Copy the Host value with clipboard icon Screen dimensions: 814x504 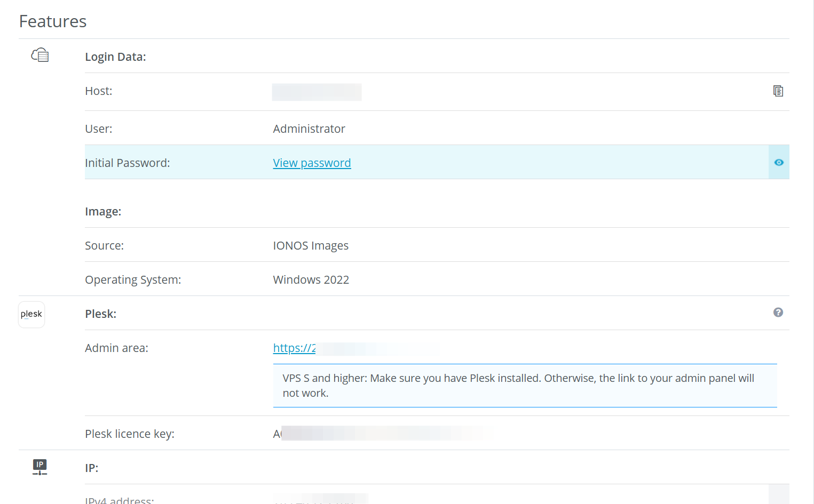pos(778,91)
